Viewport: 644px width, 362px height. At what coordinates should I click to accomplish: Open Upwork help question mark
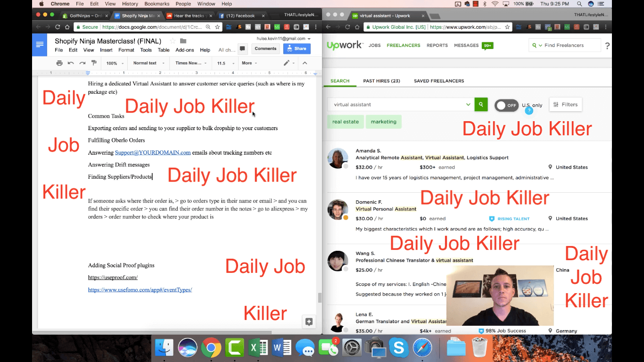(x=607, y=46)
